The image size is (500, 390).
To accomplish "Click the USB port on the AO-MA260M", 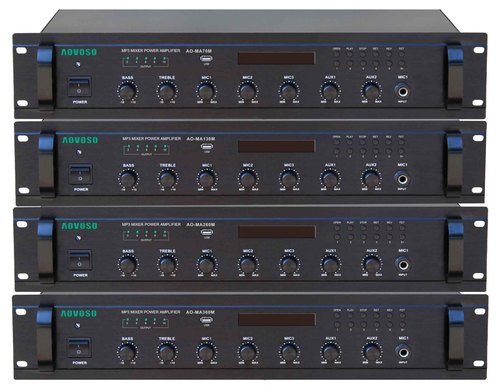I will (x=207, y=232).
